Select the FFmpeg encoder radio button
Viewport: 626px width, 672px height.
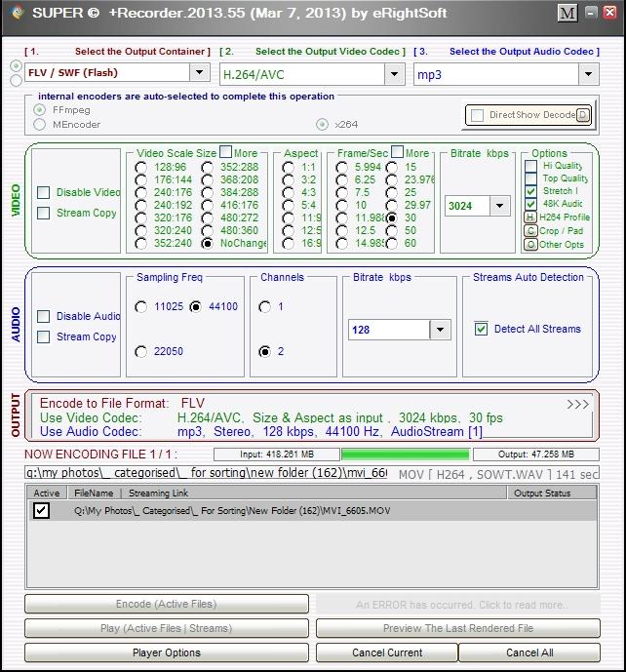(39, 110)
